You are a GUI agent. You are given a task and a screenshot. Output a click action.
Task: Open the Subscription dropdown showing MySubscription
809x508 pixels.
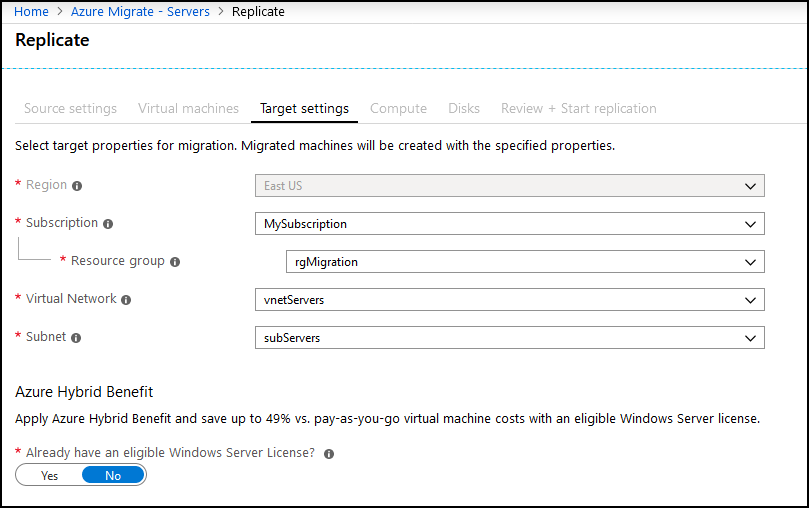click(510, 224)
